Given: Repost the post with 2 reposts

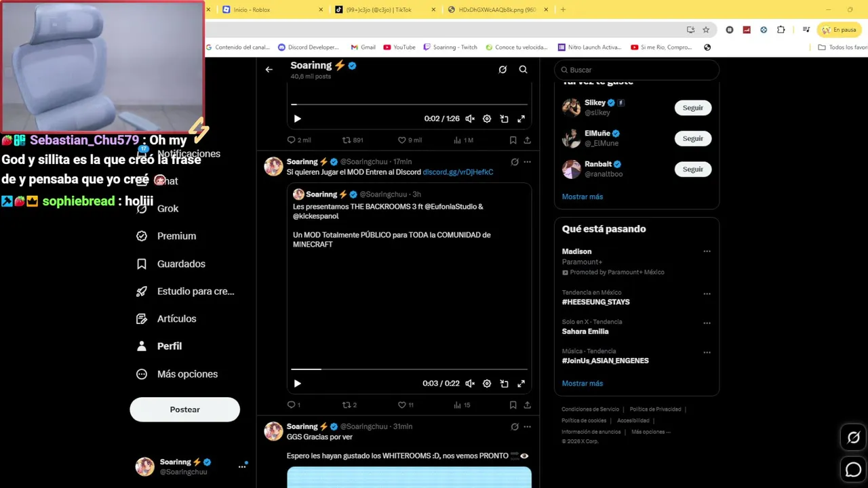Looking at the screenshot, I should pos(349,405).
